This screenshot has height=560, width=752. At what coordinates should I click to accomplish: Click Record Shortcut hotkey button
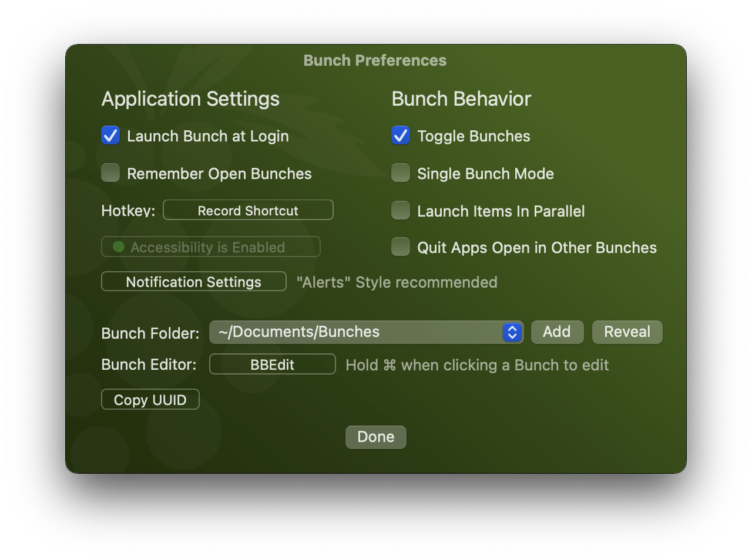[248, 210]
